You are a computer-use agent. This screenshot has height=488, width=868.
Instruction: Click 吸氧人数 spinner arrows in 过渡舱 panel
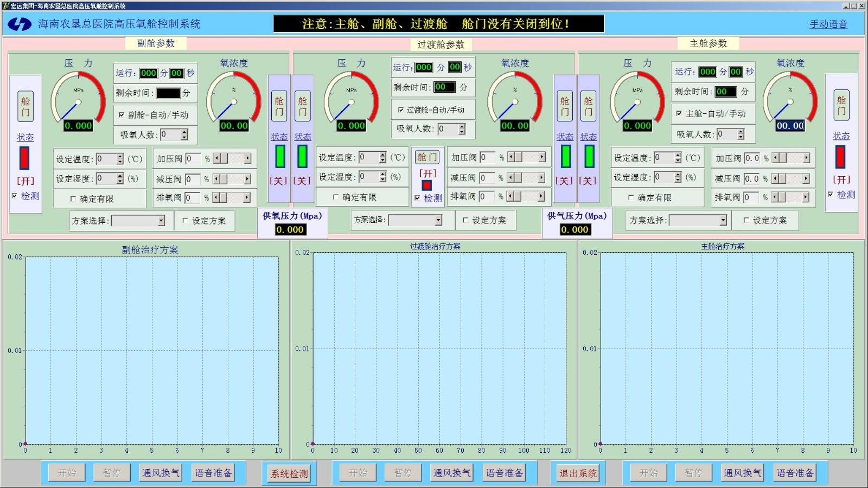[x=462, y=129]
